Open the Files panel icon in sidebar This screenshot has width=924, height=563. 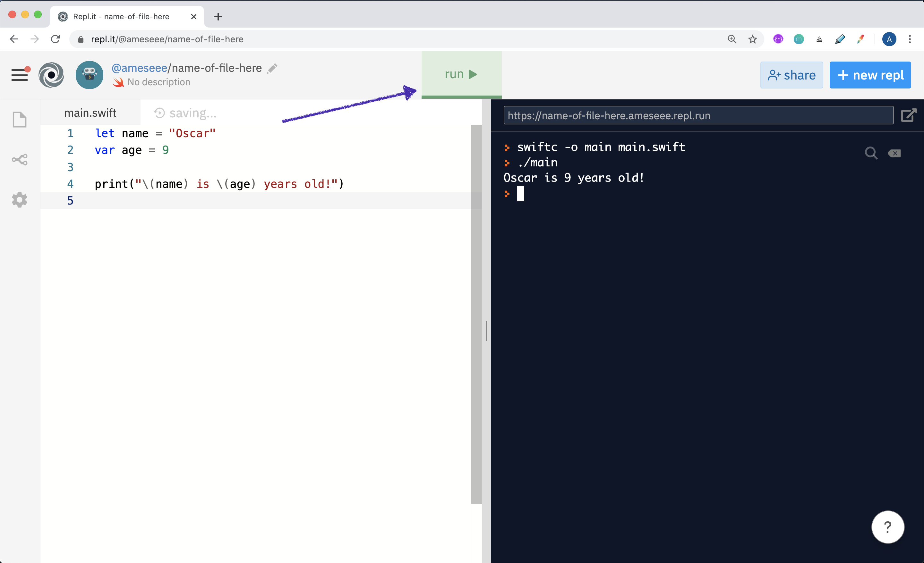coord(20,120)
